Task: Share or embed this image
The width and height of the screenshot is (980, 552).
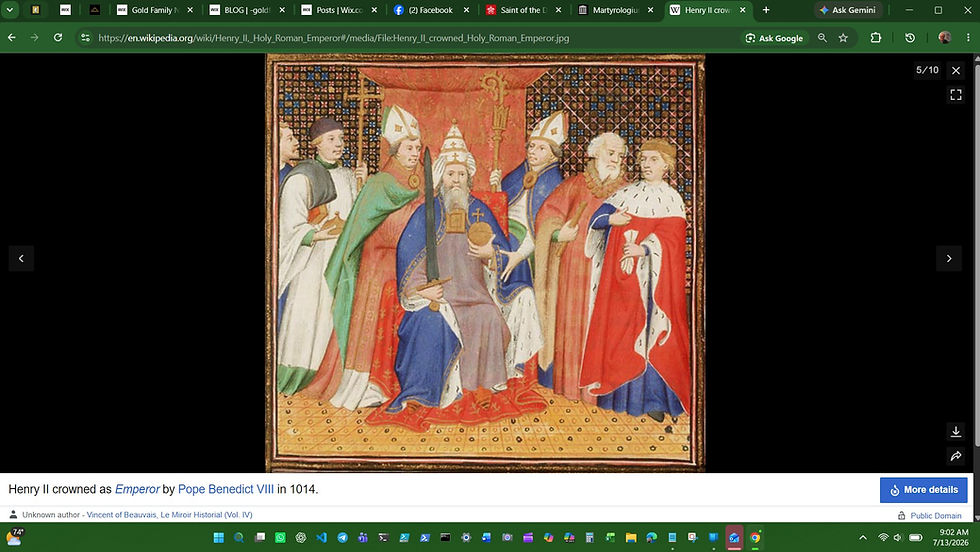Action: click(x=956, y=456)
